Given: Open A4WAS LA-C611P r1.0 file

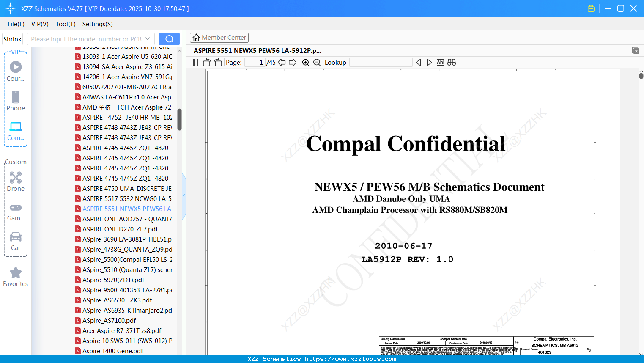Looking at the screenshot, I should click(x=127, y=97).
